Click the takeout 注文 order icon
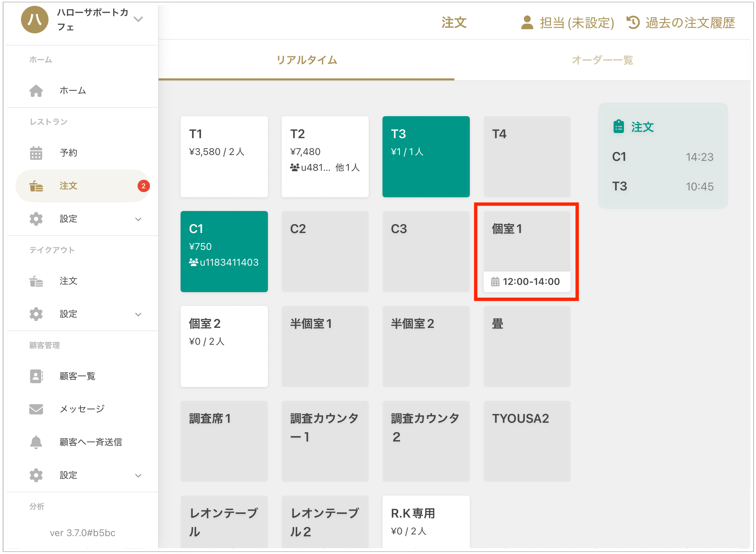This screenshot has height=554, width=756. click(36, 281)
